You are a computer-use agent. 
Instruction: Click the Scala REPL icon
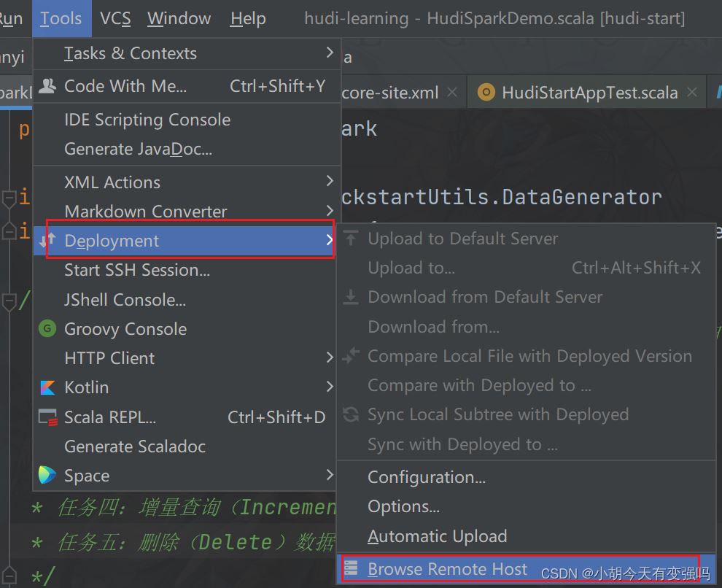[x=47, y=417]
